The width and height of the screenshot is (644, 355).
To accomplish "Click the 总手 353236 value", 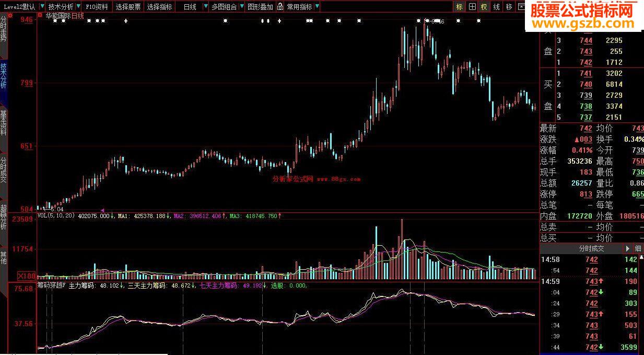I will [579, 162].
